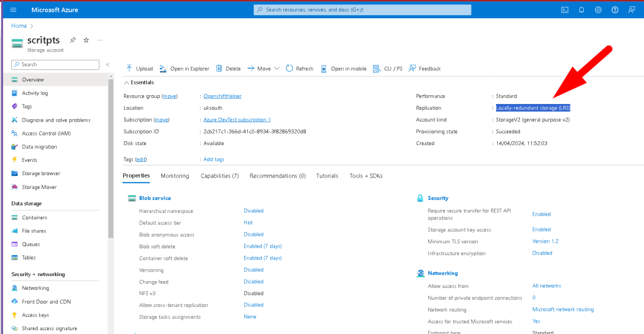Click the Tags edit link
The width and height of the screenshot is (644, 334).
[x=141, y=159]
